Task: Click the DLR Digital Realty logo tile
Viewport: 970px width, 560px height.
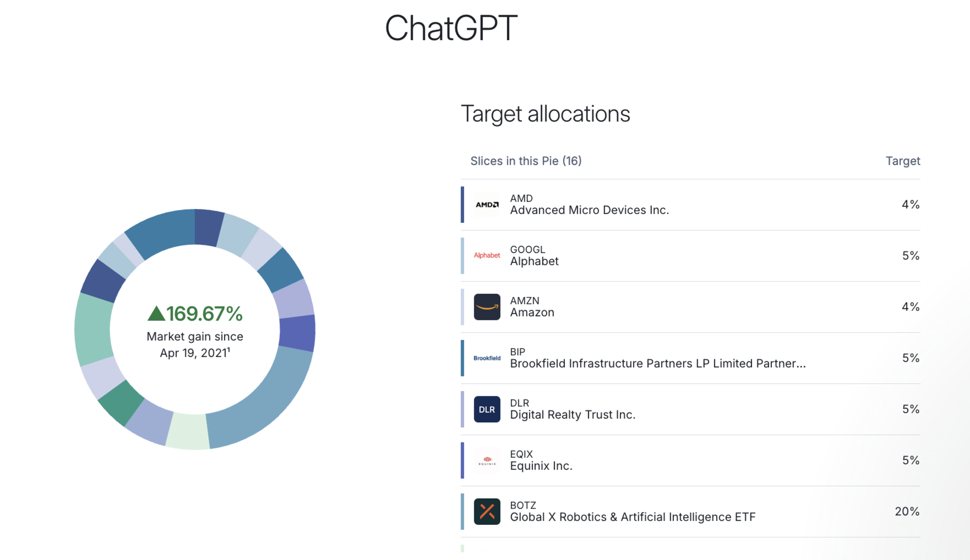Action: point(487,409)
